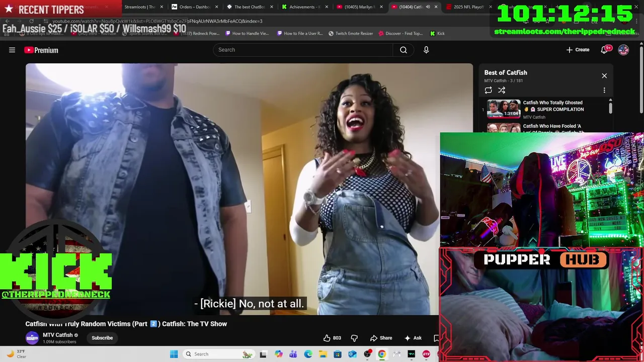Open the 'Kick' bookmark
The height and width of the screenshot is (362, 644).
[x=437, y=33]
